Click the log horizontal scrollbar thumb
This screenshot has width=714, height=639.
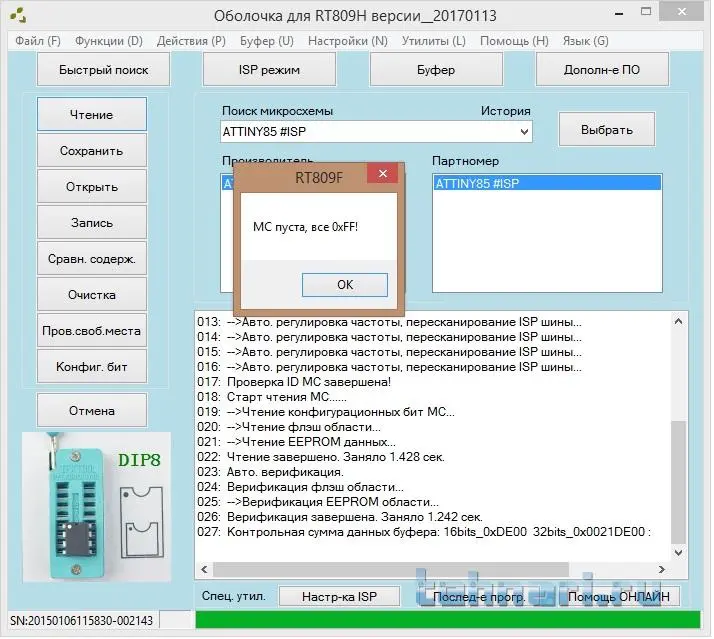tap(391, 569)
